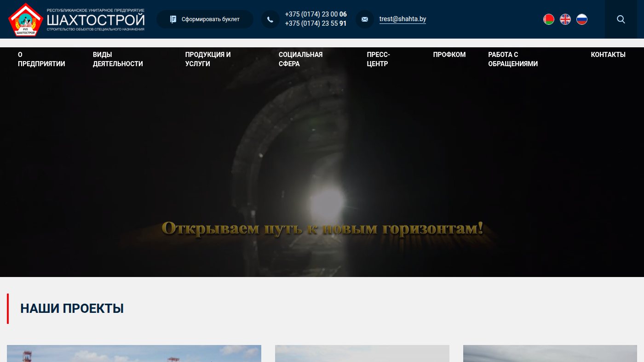
Task: Click the round phone icon
Action: 270,19
